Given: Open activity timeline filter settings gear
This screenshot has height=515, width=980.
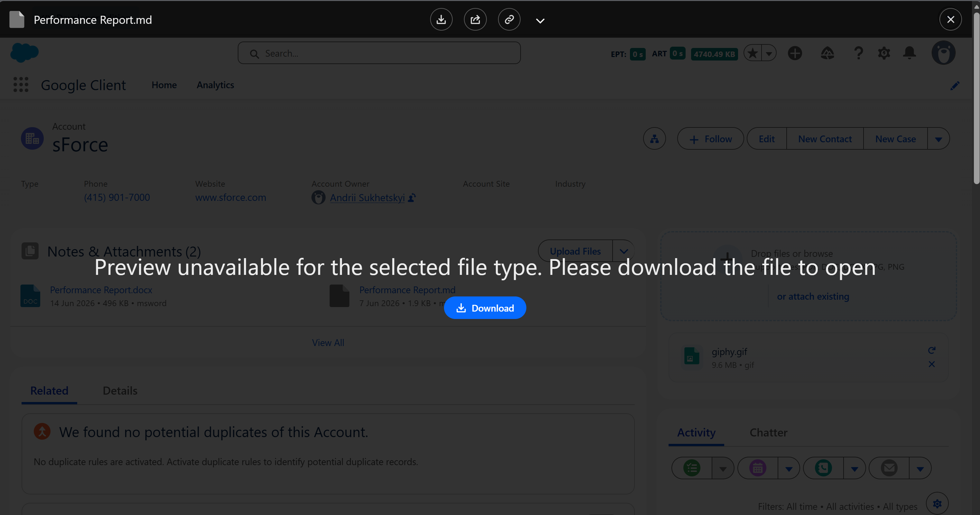Looking at the screenshot, I should (937, 503).
